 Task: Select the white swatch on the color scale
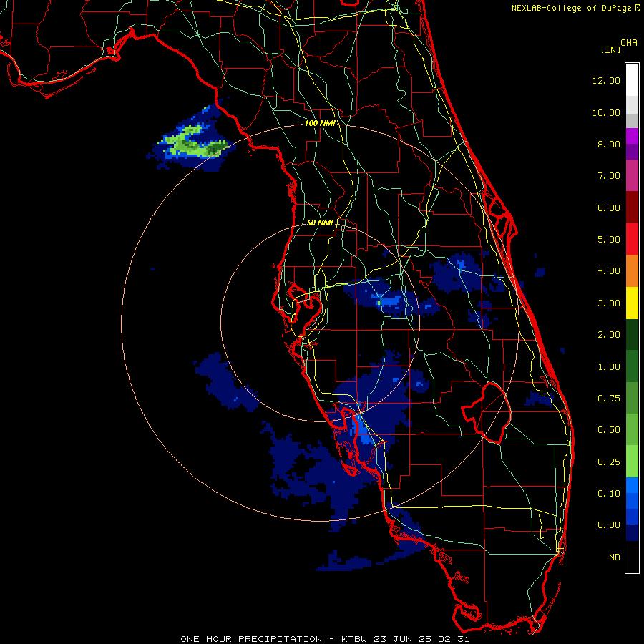(632, 80)
